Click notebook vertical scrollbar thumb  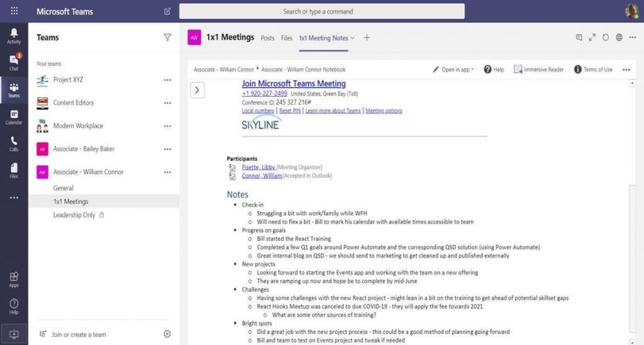[x=632, y=258]
